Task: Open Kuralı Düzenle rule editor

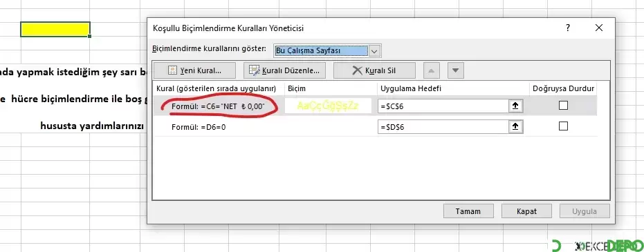Action: pyautogui.click(x=284, y=70)
